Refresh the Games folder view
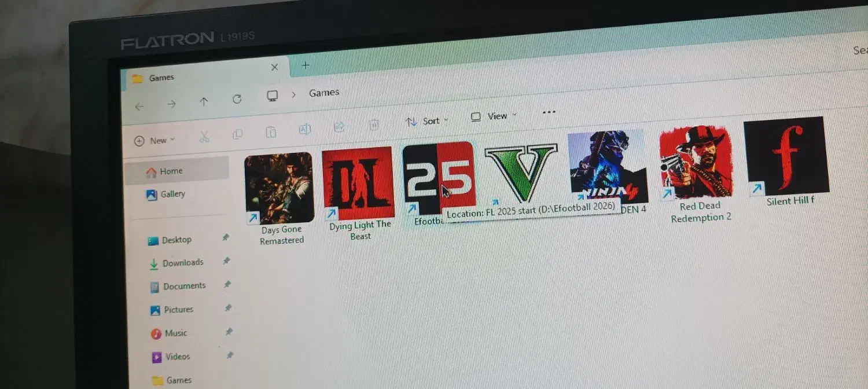868x389 pixels. (237, 99)
